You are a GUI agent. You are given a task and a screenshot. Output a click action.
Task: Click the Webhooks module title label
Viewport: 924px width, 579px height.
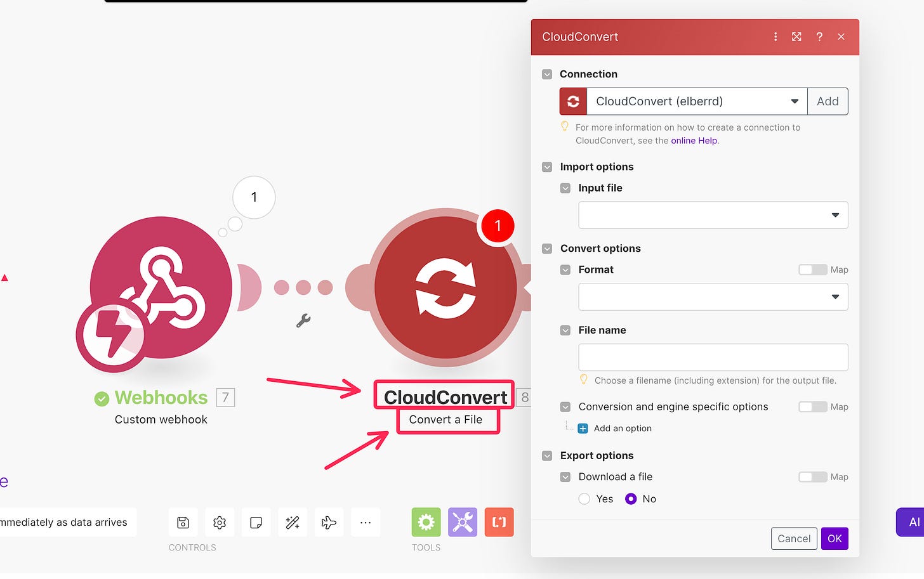click(x=161, y=398)
